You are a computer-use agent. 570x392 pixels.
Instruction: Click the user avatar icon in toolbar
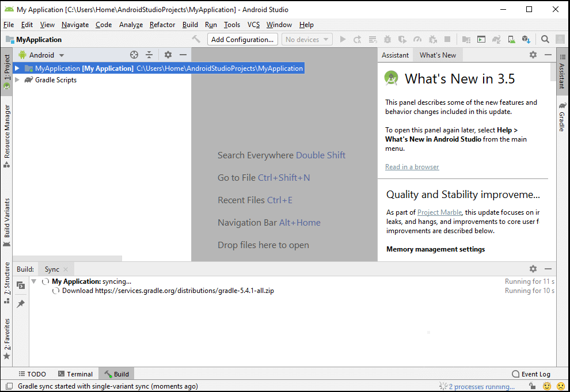560,39
